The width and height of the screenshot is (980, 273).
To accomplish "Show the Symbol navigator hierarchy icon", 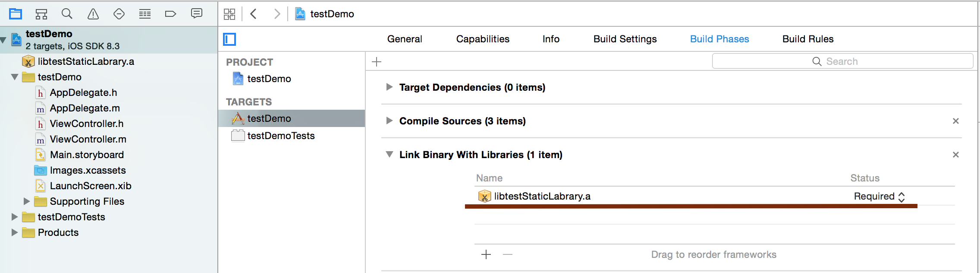I will (41, 14).
